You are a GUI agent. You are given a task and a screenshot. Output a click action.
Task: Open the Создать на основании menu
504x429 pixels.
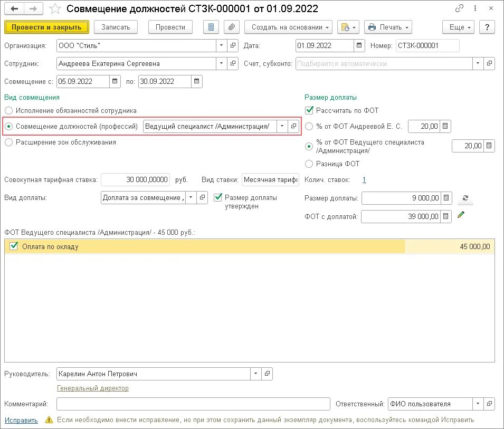[288, 27]
